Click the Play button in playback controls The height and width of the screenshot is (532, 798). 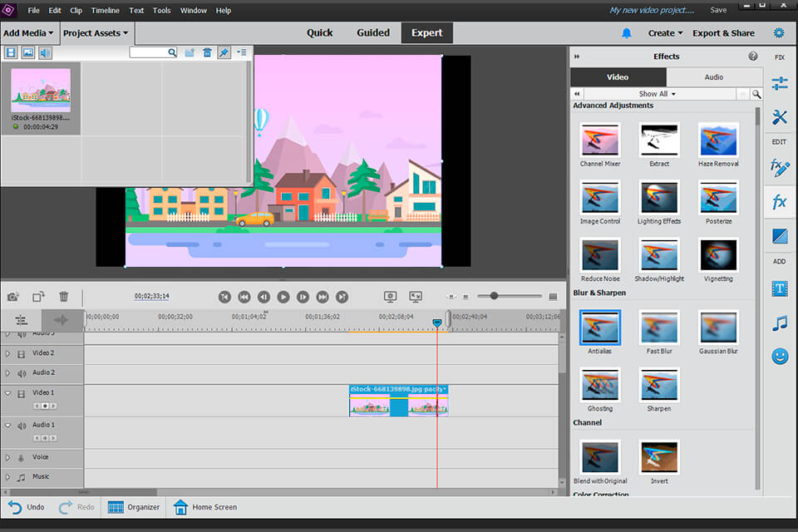[283, 297]
